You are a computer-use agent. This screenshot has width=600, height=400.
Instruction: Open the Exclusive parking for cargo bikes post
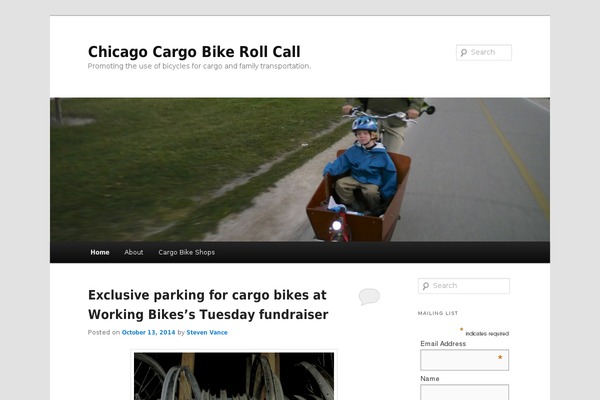click(x=208, y=305)
